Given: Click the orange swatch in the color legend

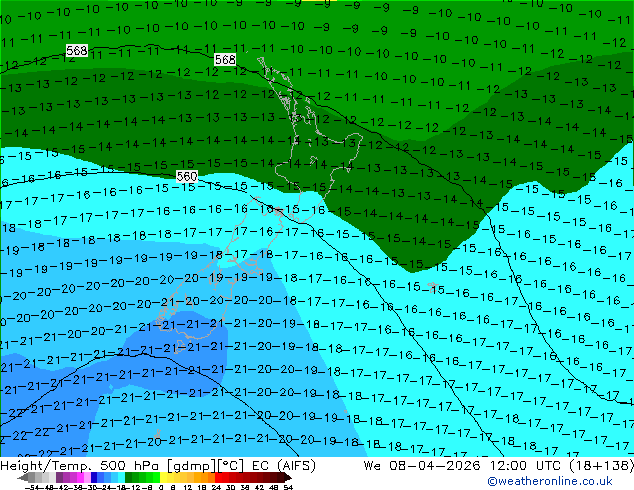Looking at the screenshot, I should click(204, 477).
